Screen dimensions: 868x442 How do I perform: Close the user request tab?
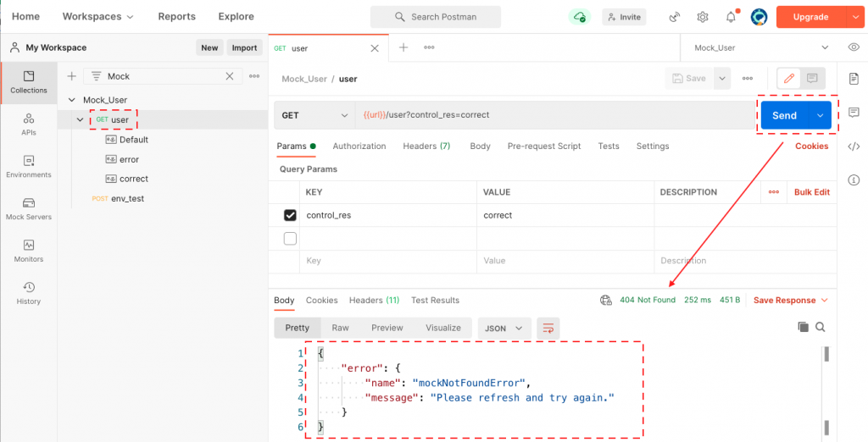point(375,48)
